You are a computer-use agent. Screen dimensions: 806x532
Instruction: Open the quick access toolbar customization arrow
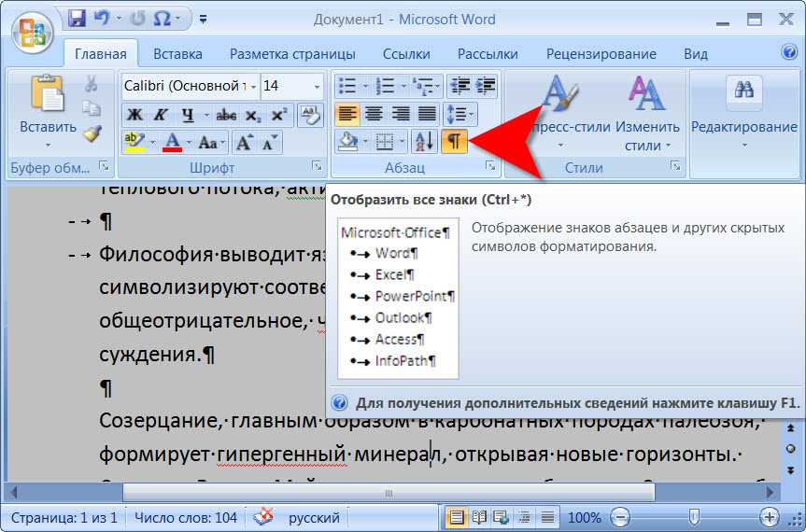point(203,20)
